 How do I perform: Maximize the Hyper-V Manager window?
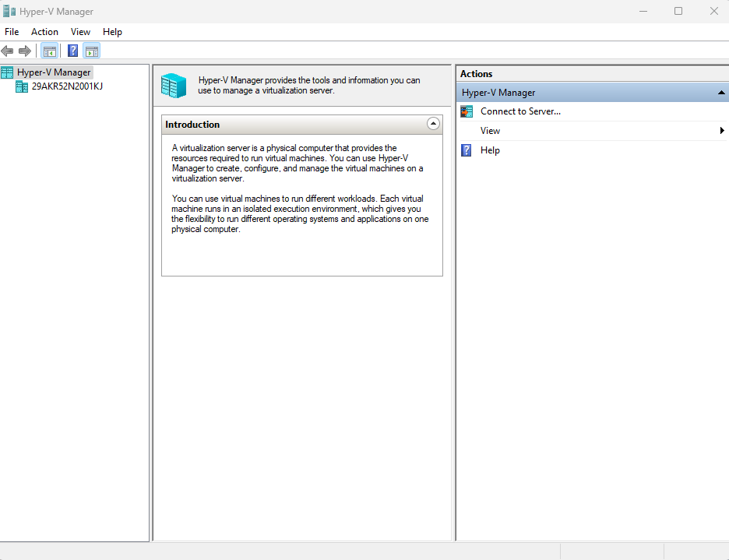(678, 11)
